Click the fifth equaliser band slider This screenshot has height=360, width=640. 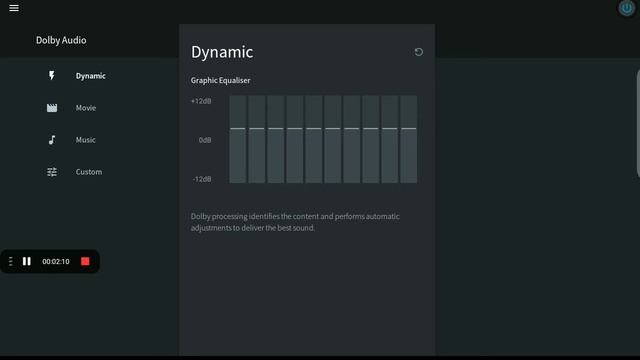pyautogui.click(x=313, y=139)
